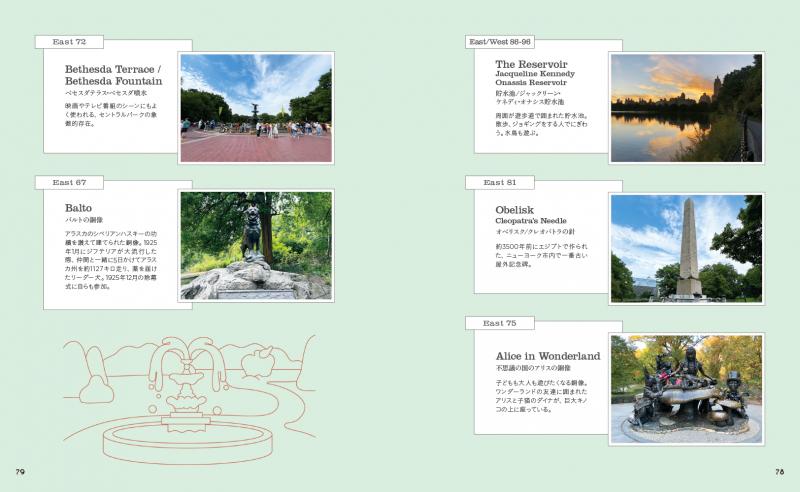
Task: Select the East 67 label tab
Action: click(x=69, y=182)
